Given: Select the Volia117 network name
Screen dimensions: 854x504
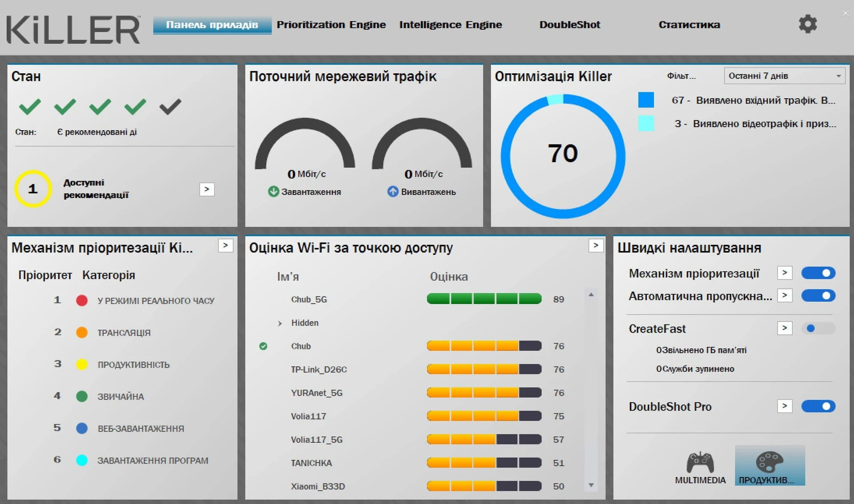Looking at the screenshot, I should click(x=309, y=416).
